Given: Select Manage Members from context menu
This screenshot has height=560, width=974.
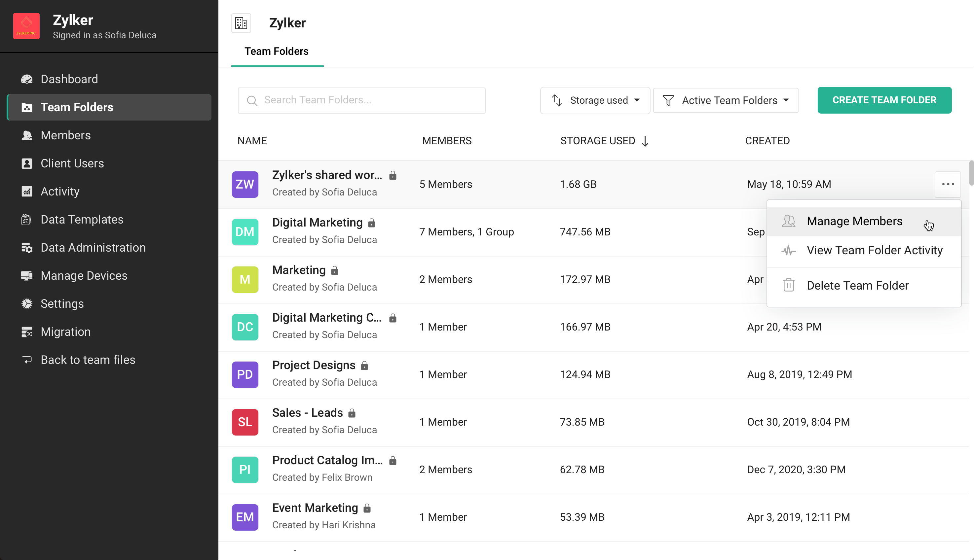Looking at the screenshot, I should (x=854, y=221).
